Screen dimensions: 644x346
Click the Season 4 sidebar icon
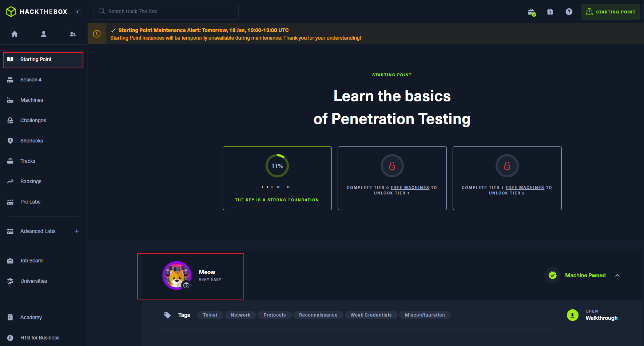pyautogui.click(x=10, y=80)
